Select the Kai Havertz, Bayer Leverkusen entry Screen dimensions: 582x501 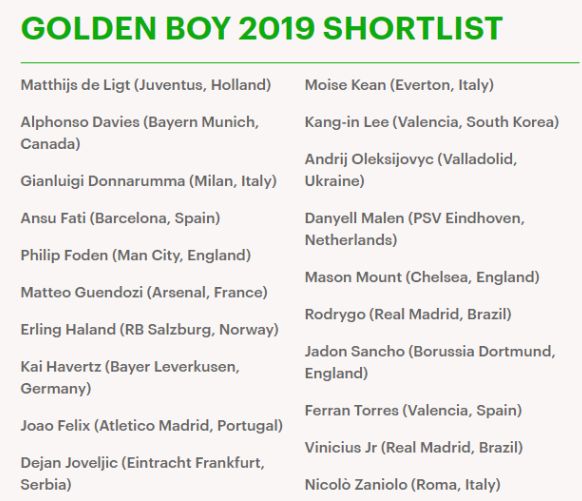(x=130, y=377)
